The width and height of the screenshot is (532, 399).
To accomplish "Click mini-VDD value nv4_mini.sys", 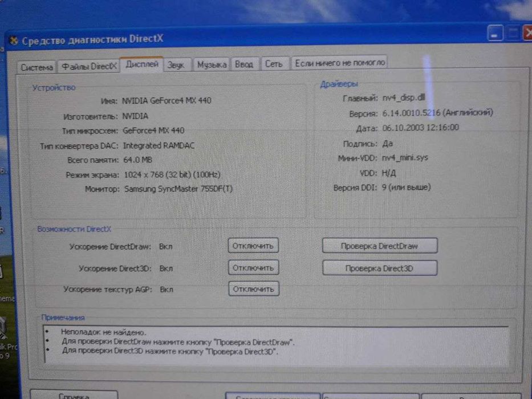I will click(x=405, y=158).
